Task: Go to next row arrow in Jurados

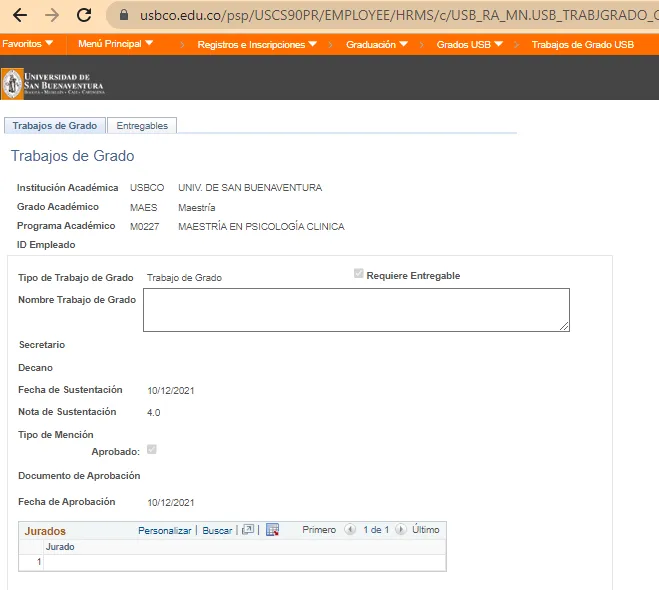Action: 400,530
